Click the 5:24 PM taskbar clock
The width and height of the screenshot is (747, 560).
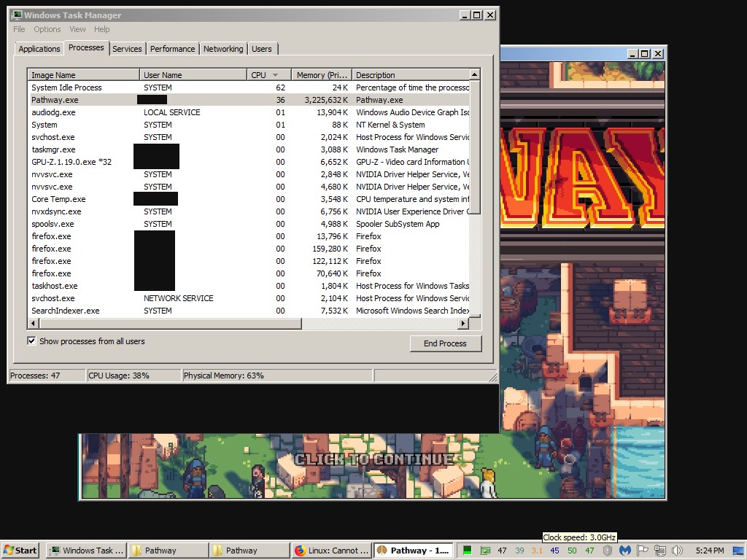click(709, 551)
